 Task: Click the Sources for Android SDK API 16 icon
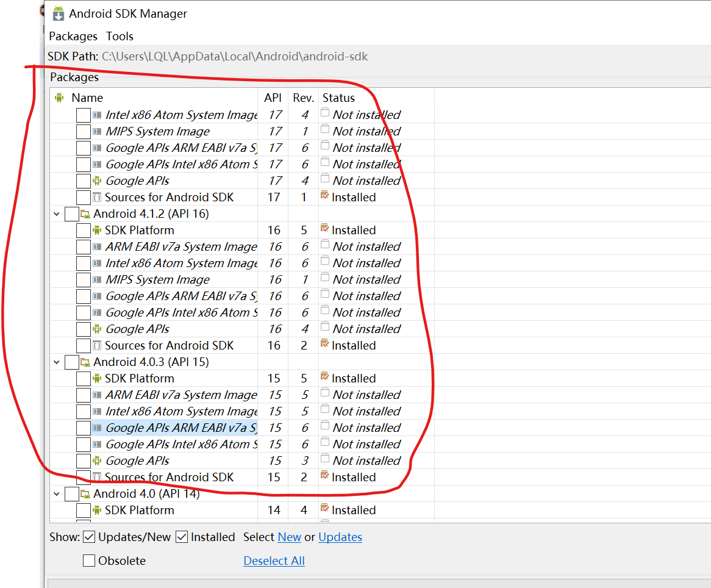[97, 346]
